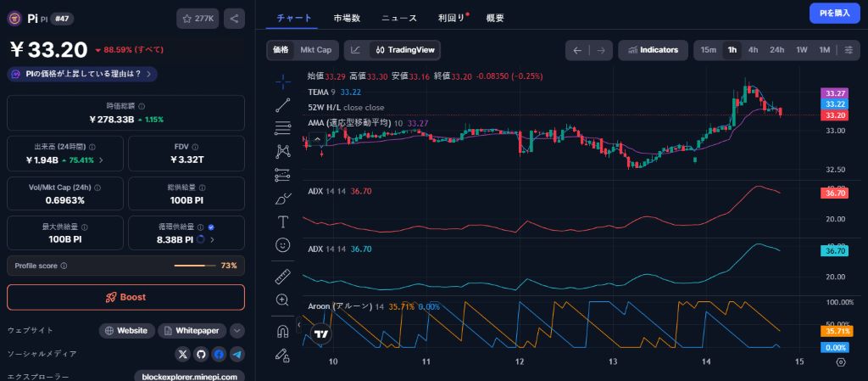
Task: Redo the chart action
Action: coord(601,50)
